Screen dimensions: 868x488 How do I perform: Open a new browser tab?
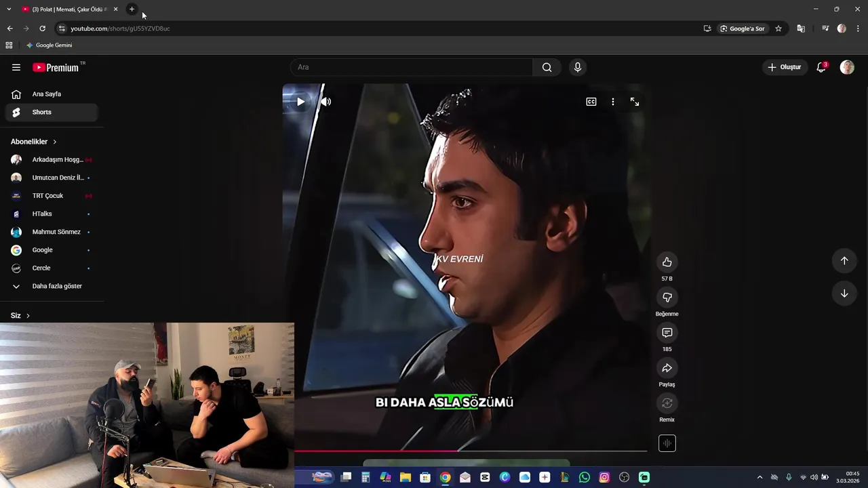tap(132, 9)
